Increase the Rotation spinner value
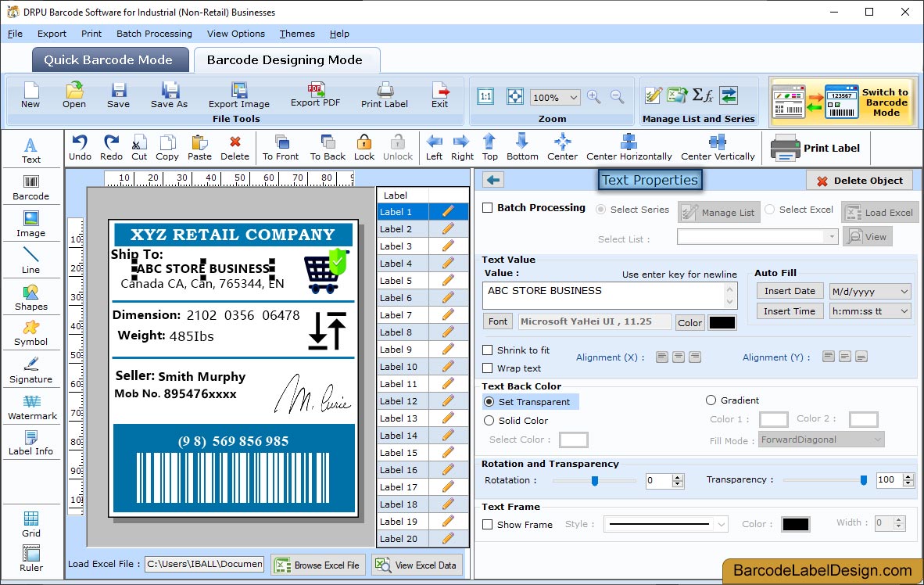This screenshot has width=924, height=585. point(678,477)
